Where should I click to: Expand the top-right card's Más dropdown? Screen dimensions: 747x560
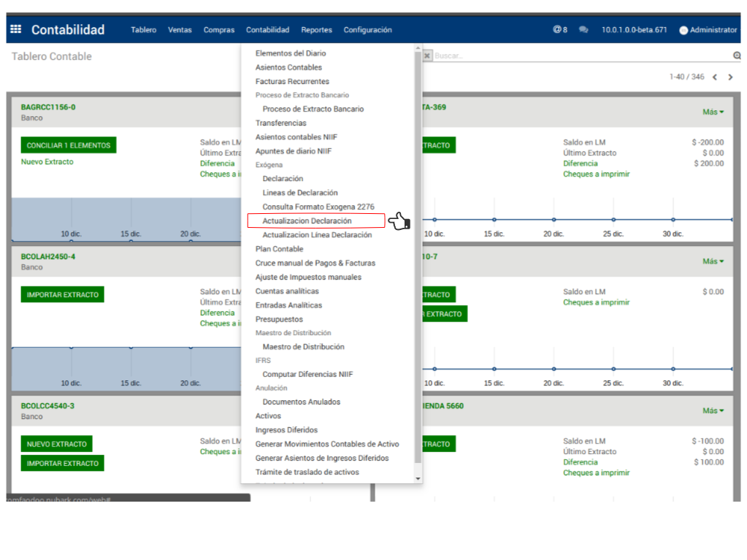click(713, 112)
